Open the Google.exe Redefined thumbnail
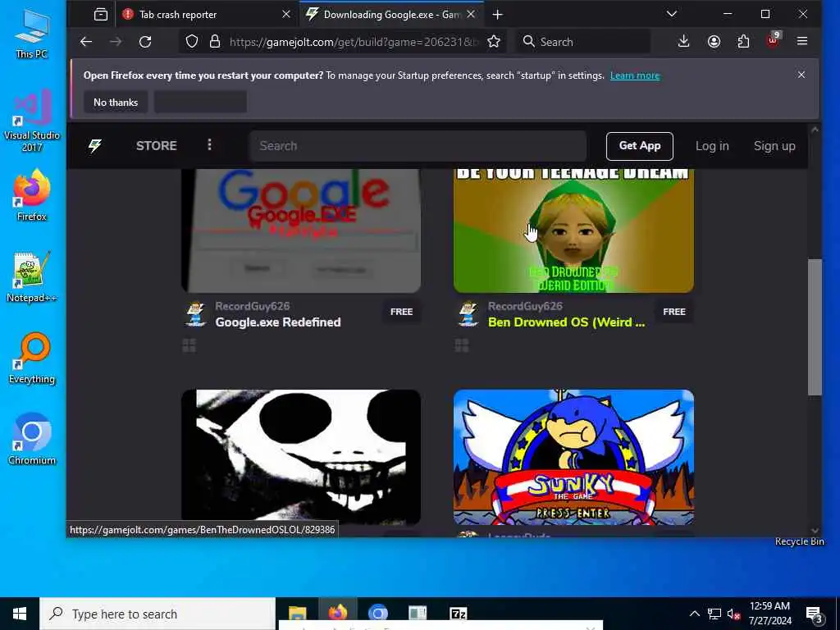 [x=301, y=231]
